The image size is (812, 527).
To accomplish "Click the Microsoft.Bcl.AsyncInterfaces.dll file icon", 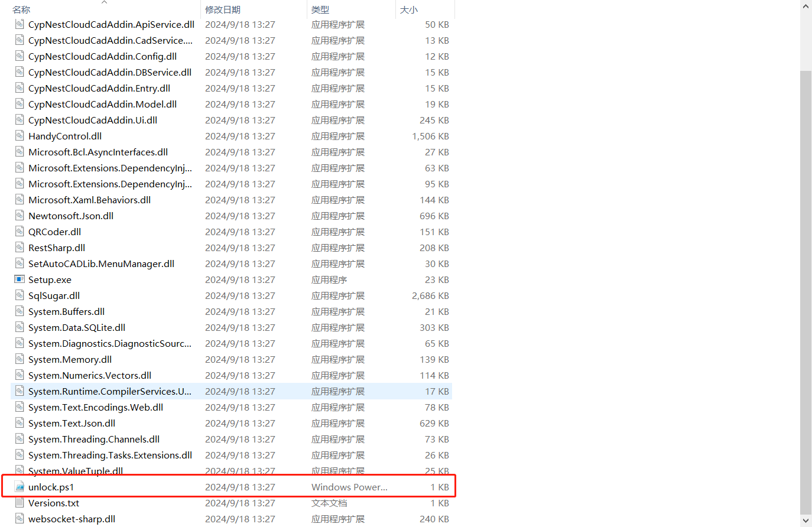I will point(20,152).
